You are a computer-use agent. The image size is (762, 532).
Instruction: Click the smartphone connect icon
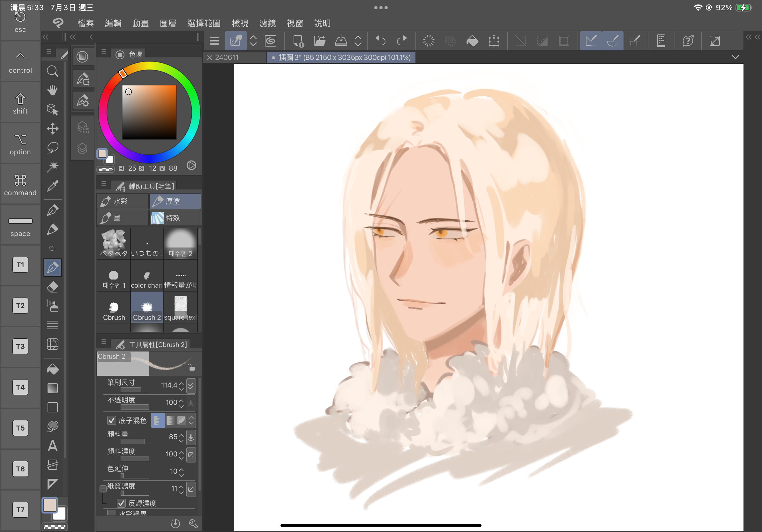click(x=661, y=41)
